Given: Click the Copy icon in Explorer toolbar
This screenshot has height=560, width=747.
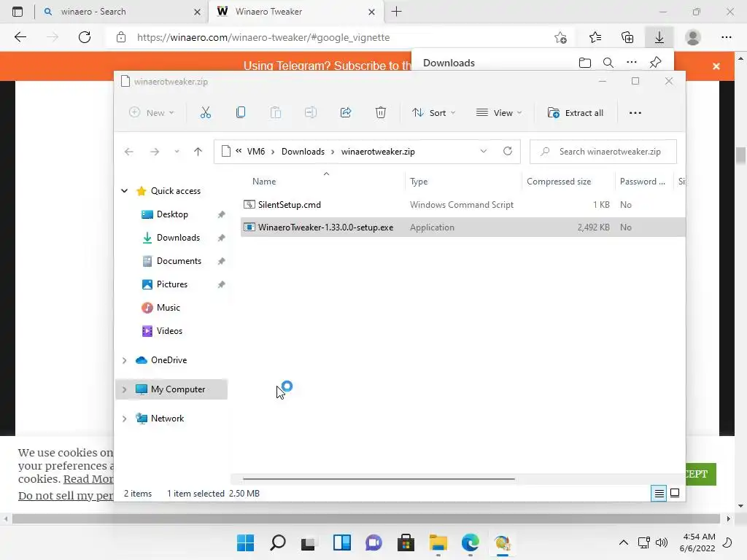Looking at the screenshot, I should click(241, 113).
